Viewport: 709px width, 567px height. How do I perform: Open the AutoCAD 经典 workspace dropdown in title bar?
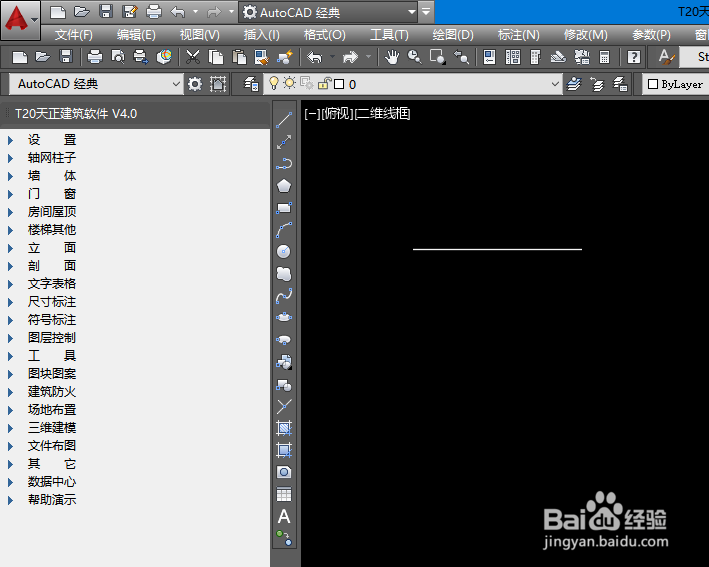328,12
